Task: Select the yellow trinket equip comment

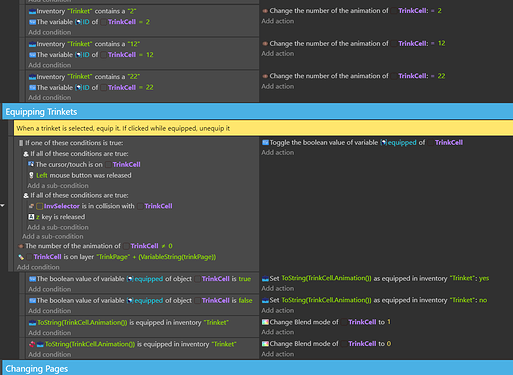Action: (x=263, y=128)
